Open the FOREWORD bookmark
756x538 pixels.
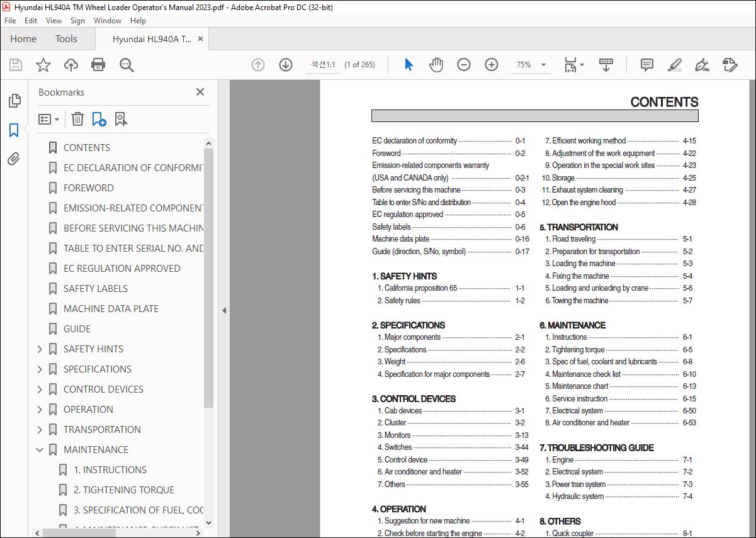pyautogui.click(x=88, y=188)
